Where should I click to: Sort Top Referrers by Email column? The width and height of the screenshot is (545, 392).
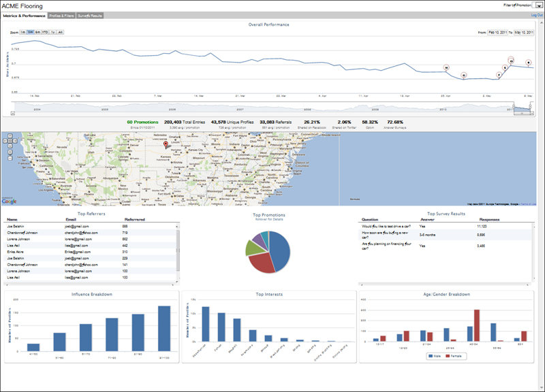(x=71, y=219)
